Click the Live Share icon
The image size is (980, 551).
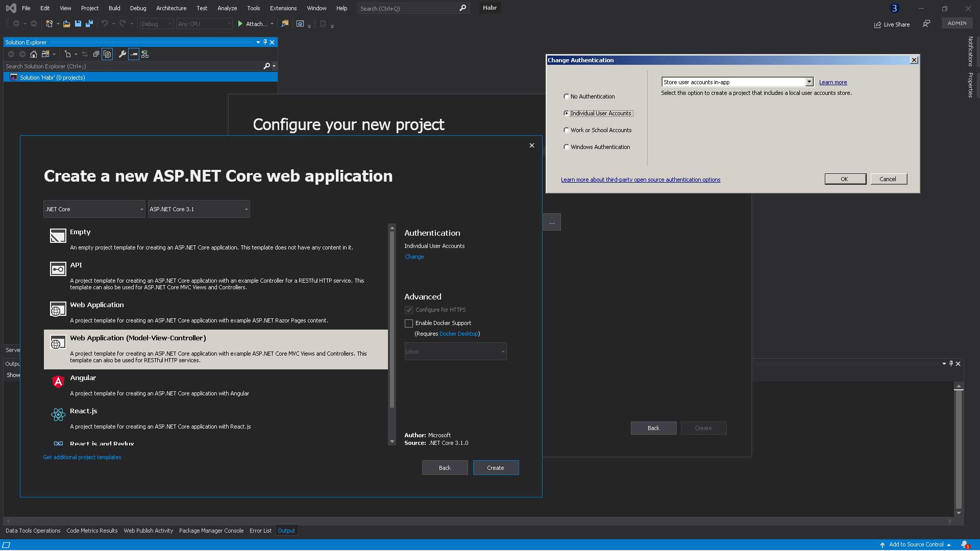(877, 24)
